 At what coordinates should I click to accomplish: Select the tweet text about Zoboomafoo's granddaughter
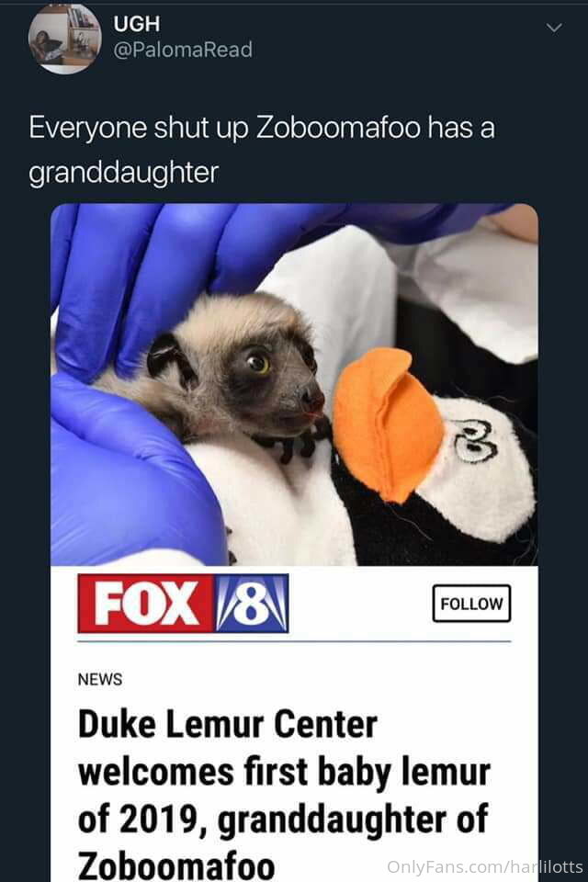(x=262, y=150)
